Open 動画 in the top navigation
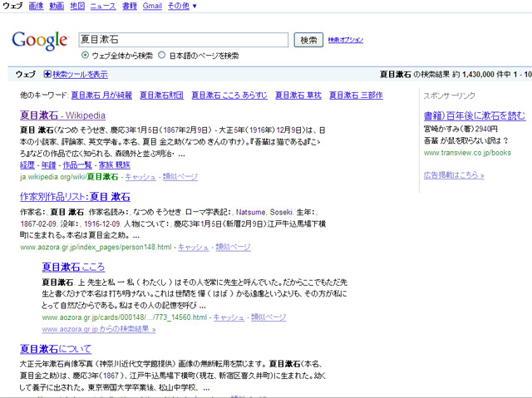The height and width of the screenshot is (398, 532). 57,6
